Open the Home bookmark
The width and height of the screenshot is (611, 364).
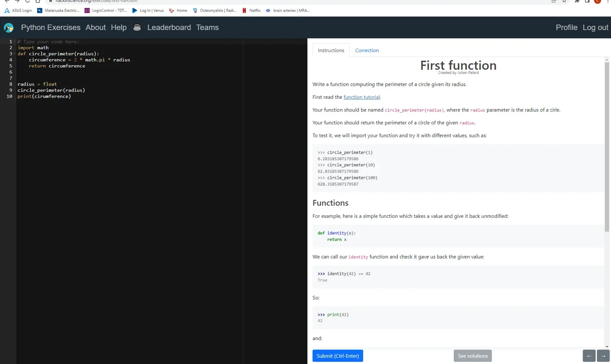coord(178,10)
